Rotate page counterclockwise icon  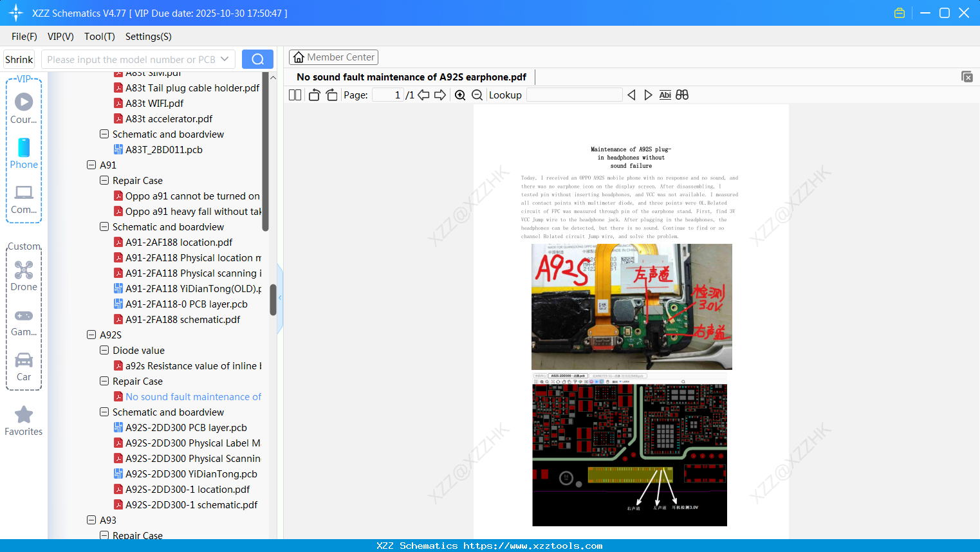coord(314,95)
